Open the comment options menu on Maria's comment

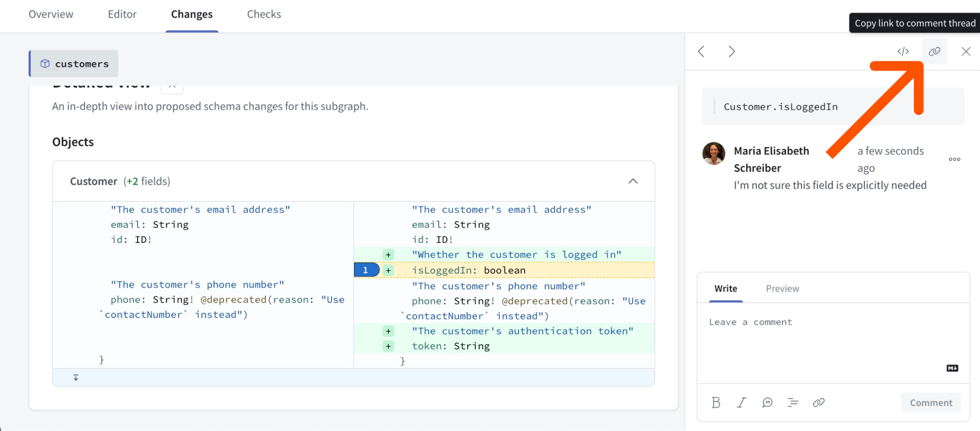(954, 159)
